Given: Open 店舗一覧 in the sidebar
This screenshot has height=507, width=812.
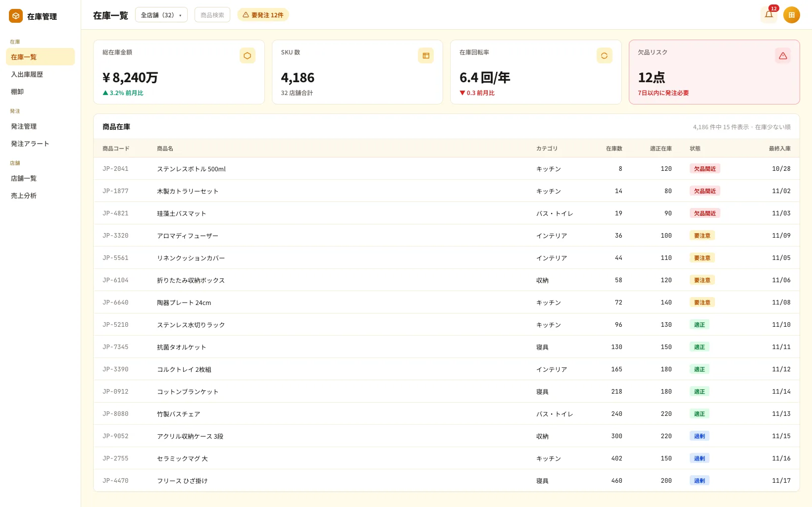Looking at the screenshot, I should click(40, 178).
